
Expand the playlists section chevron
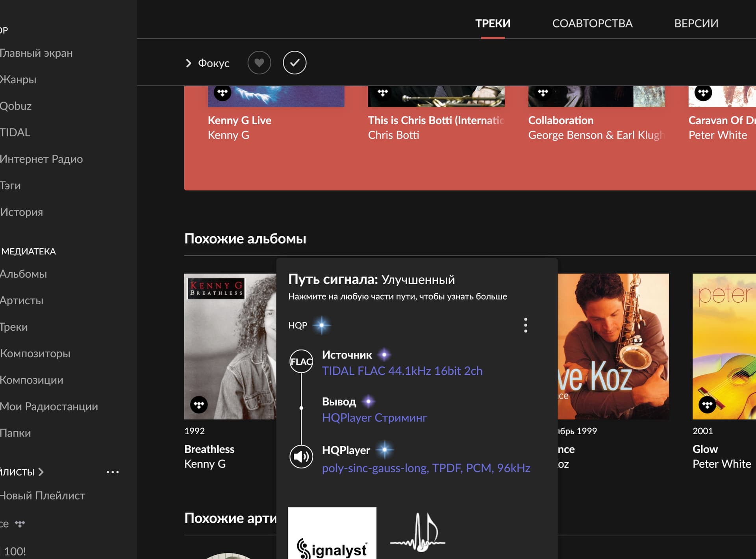[41, 472]
